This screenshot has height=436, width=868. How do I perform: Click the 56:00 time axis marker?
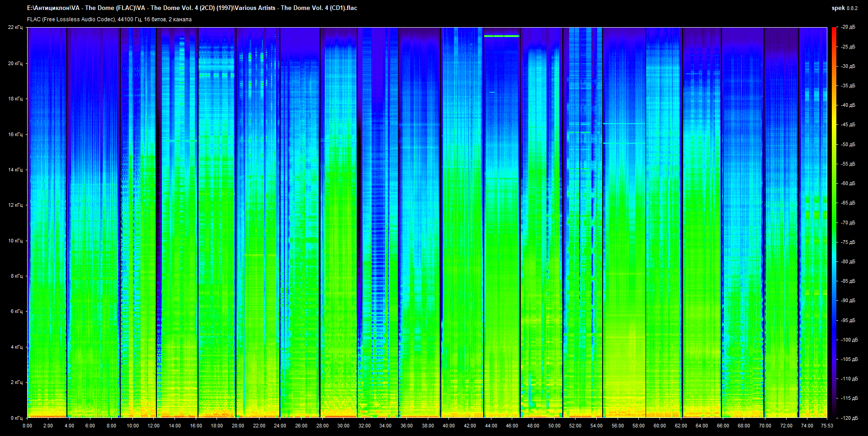(618, 426)
